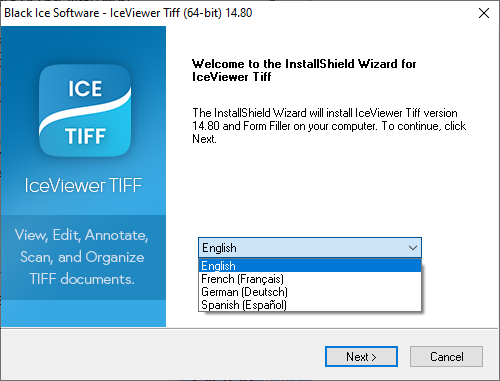This screenshot has height=381, width=500.
Task: Click the TIFF lettering in the app logo
Action: (x=86, y=136)
